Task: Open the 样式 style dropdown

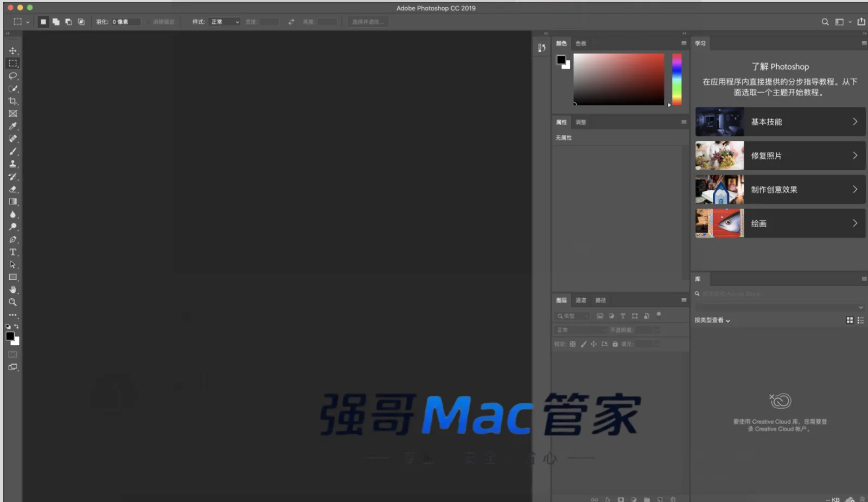Action: (225, 22)
